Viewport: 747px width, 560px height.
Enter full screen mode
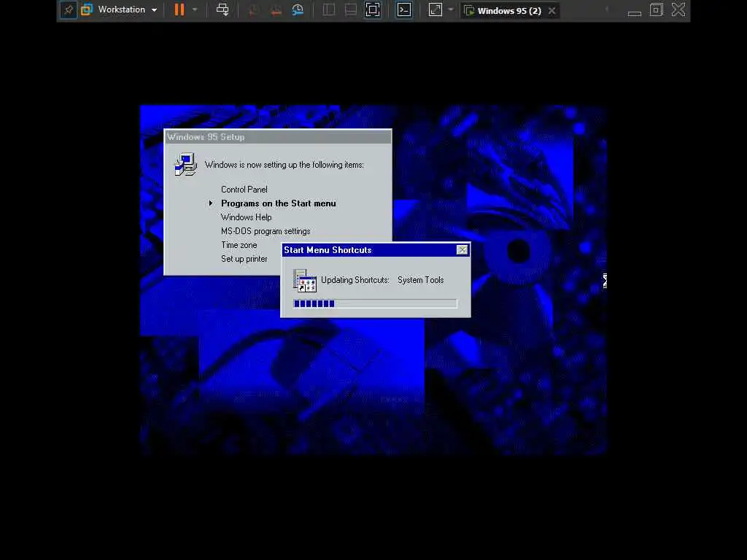[x=373, y=10]
